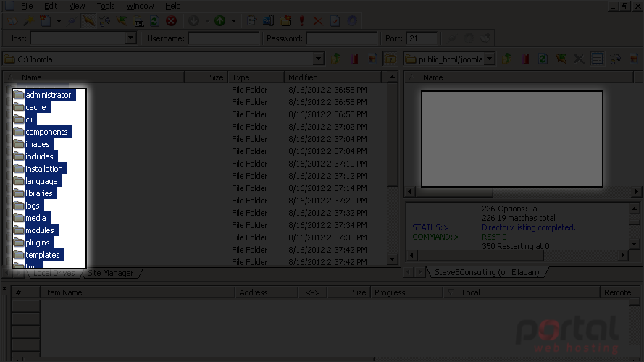Sort local files by Size column
The height and width of the screenshot is (362, 644).
206,77
